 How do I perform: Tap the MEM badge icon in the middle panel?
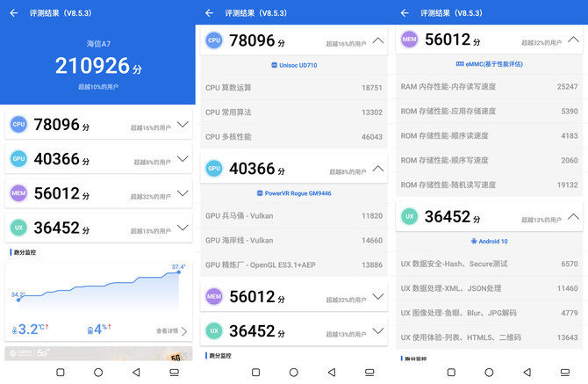click(x=214, y=296)
